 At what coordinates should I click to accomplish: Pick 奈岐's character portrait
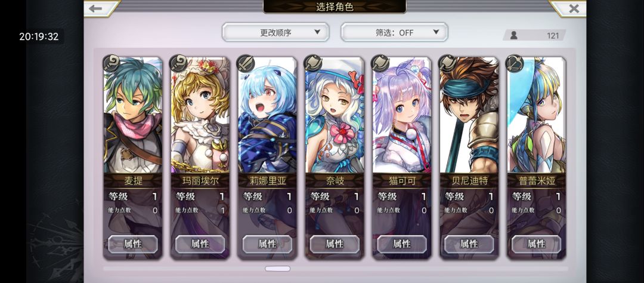(x=335, y=115)
